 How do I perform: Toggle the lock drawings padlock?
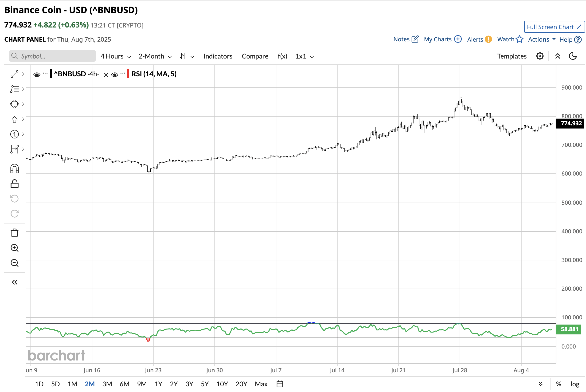[x=15, y=184]
